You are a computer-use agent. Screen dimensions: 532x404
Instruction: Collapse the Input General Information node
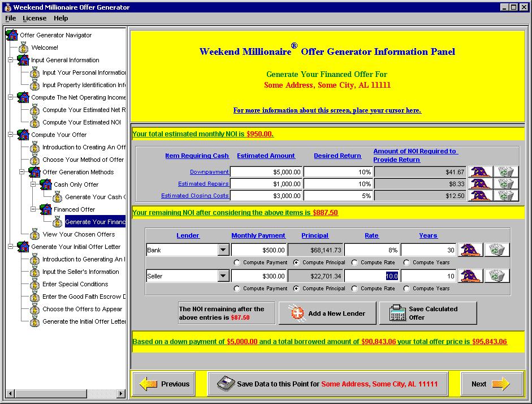click(11, 60)
